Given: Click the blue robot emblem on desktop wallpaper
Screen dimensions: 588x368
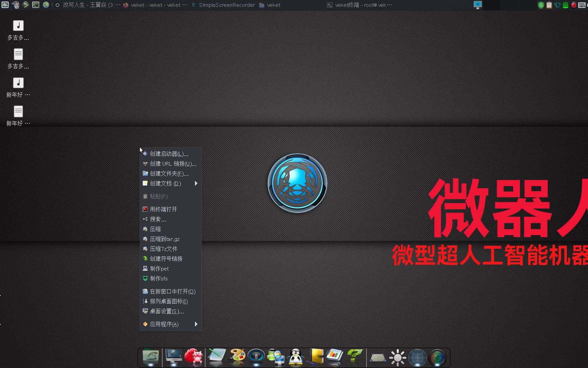Looking at the screenshot, I should [x=297, y=183].
